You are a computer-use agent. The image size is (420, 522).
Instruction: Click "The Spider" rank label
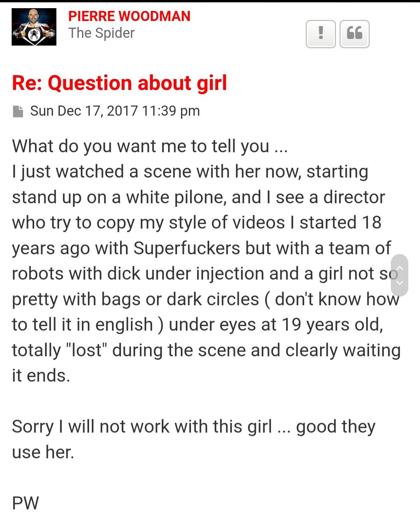pos(101,33)
